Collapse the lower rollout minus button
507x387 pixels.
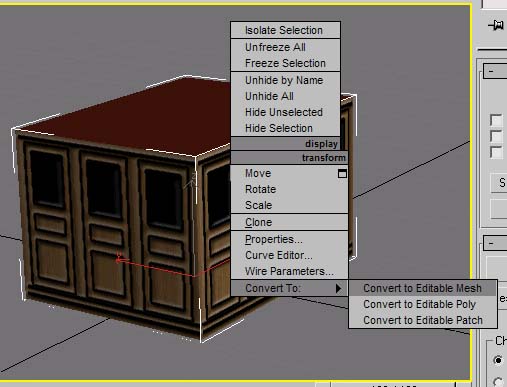[495, 243]
